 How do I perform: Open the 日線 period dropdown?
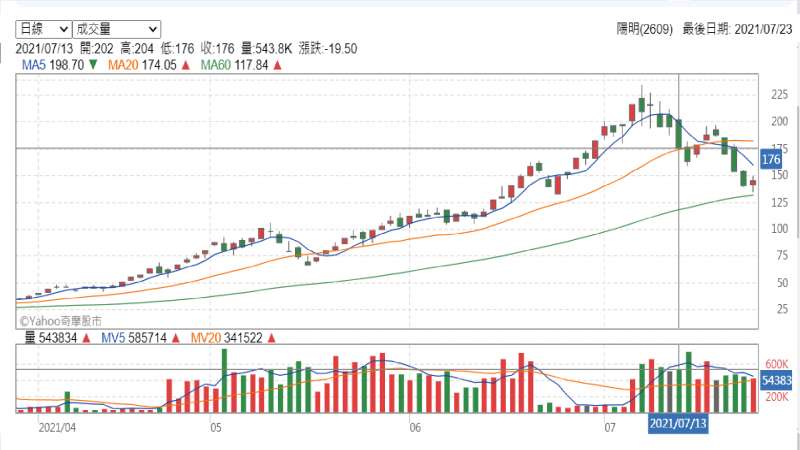[44, 29]
